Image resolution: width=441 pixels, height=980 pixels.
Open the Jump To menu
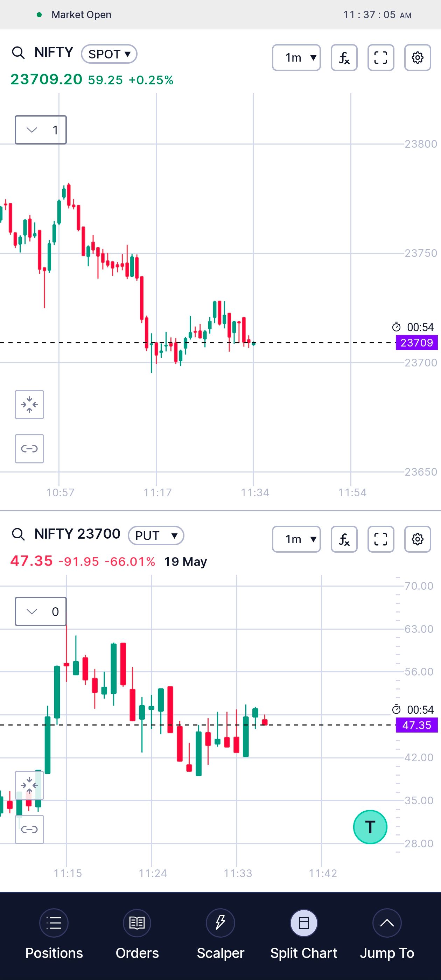[x=387, y=934]
